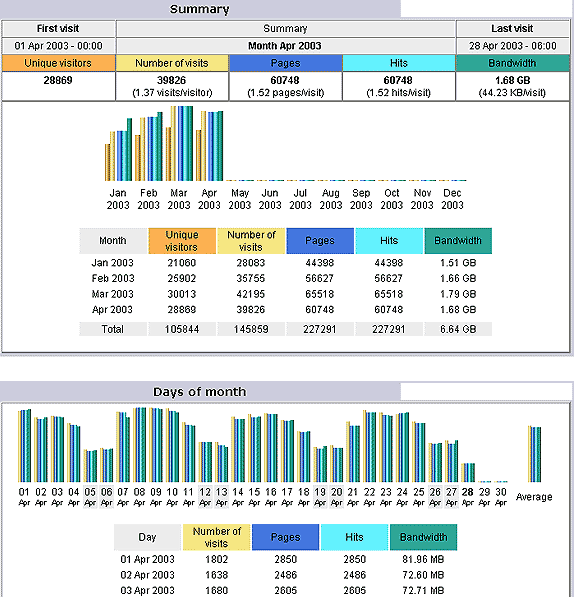Click the Average bar in days chart
The width and height of the screenshot is (574, 597).
point(534,454)
